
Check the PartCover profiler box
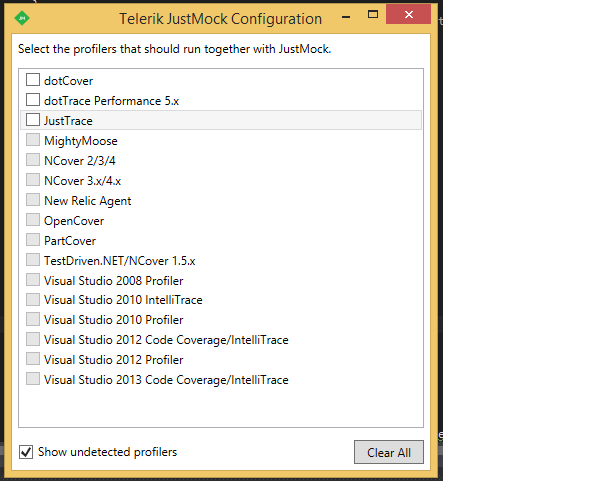coord(34,240)
